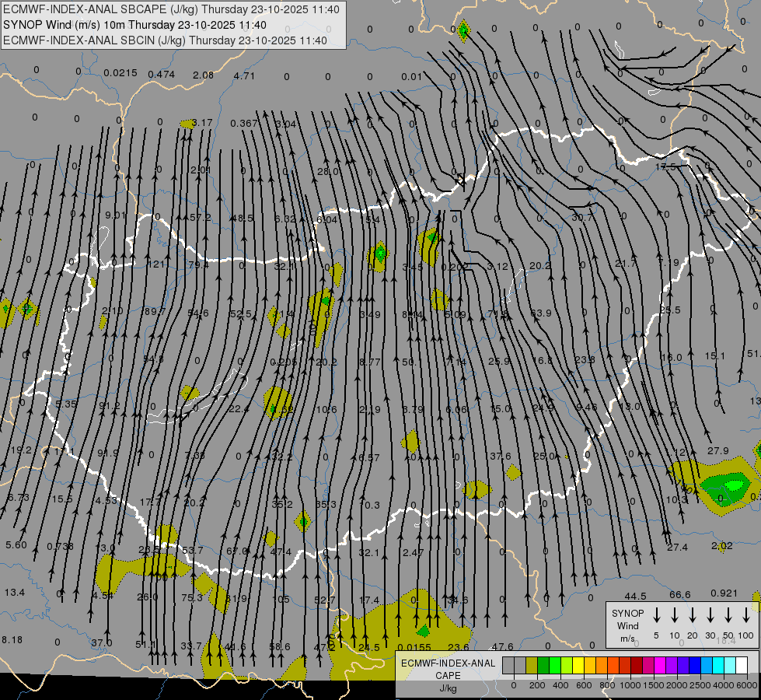Viewport: 761px width, 700px height.
Task: Click the 'SYNOP Wind m/s' legend label
Action: (x=627, y=625)
